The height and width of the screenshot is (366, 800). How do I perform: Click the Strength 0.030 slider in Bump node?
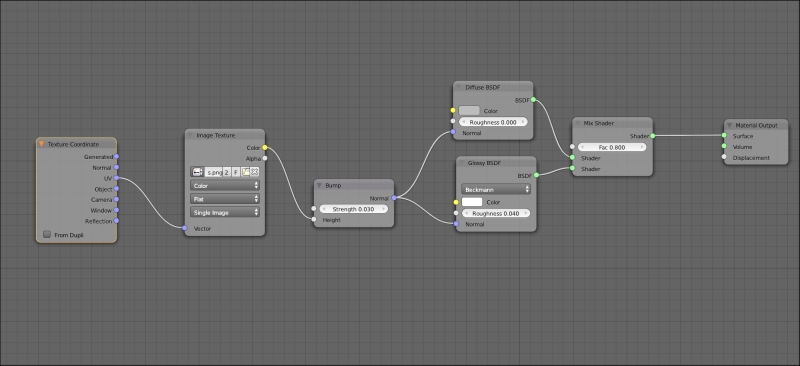(x=354, y=209)
